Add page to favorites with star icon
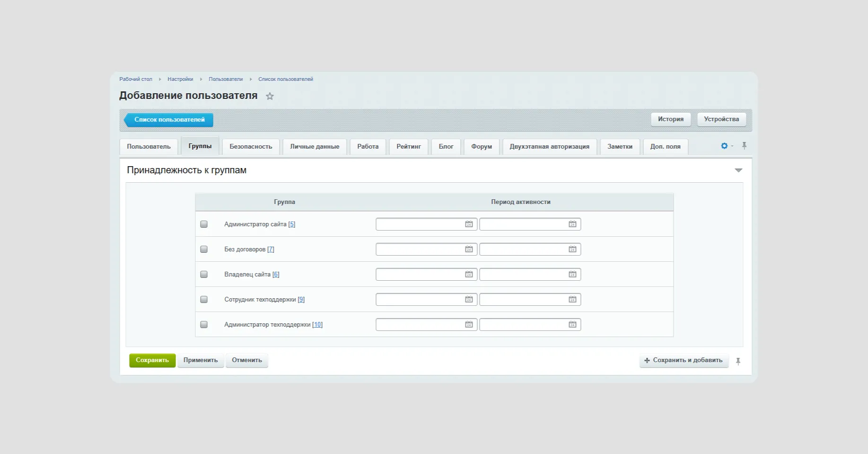The image size is (868, 454). tap(270, 96)
